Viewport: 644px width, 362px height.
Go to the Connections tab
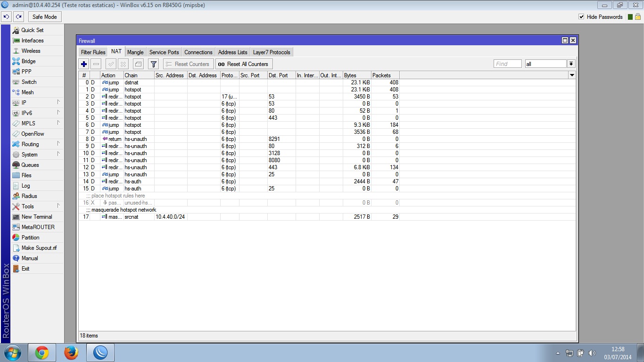point(198,52)
